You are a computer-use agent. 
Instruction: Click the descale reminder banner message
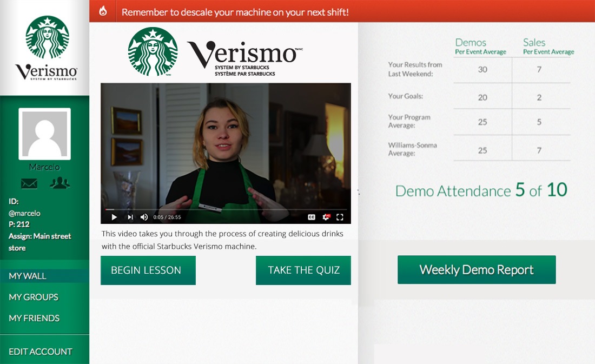tap(235, 12)
